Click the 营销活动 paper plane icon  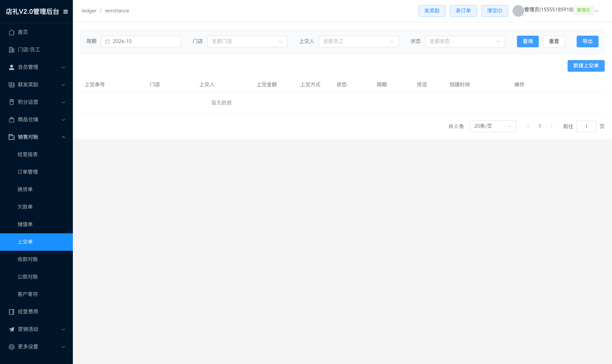(12, 329)
